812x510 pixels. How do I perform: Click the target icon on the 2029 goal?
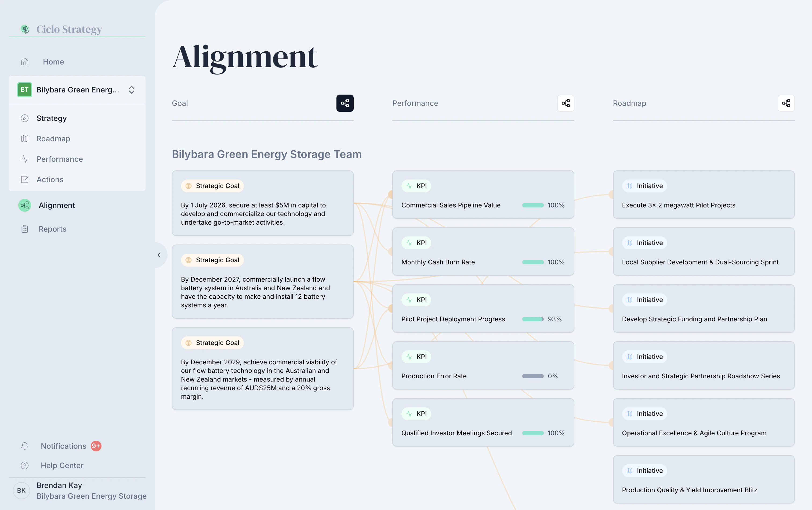(x=189, y=343)
